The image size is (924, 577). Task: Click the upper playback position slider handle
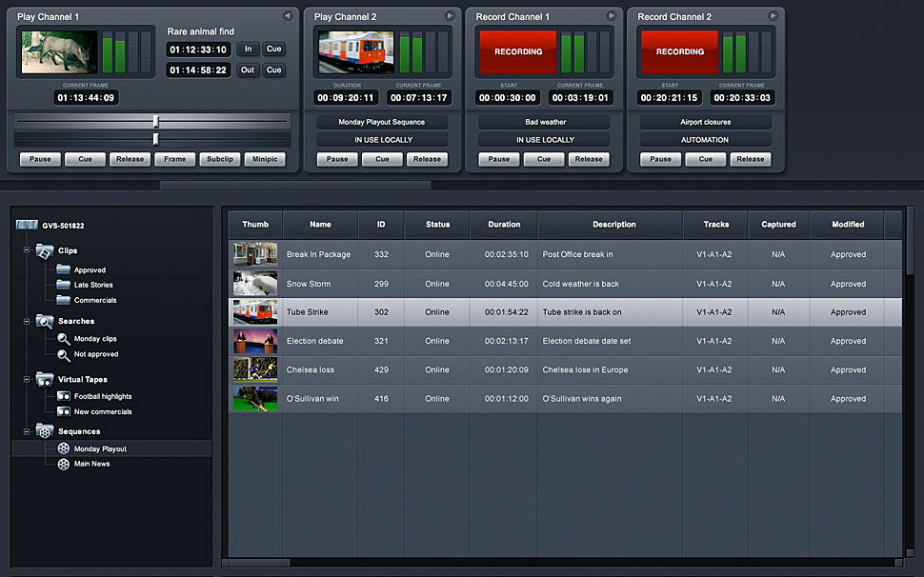[x=156, y=122]
